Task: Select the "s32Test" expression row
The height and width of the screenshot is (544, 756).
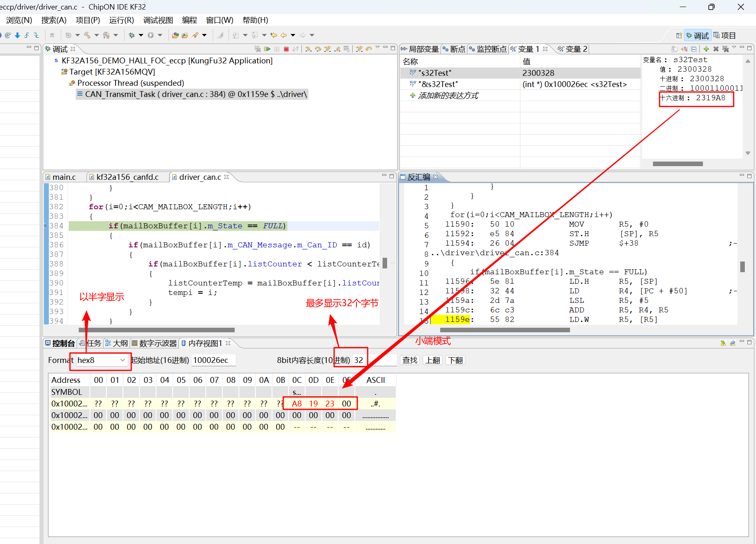Action: (x=520, y=73)
